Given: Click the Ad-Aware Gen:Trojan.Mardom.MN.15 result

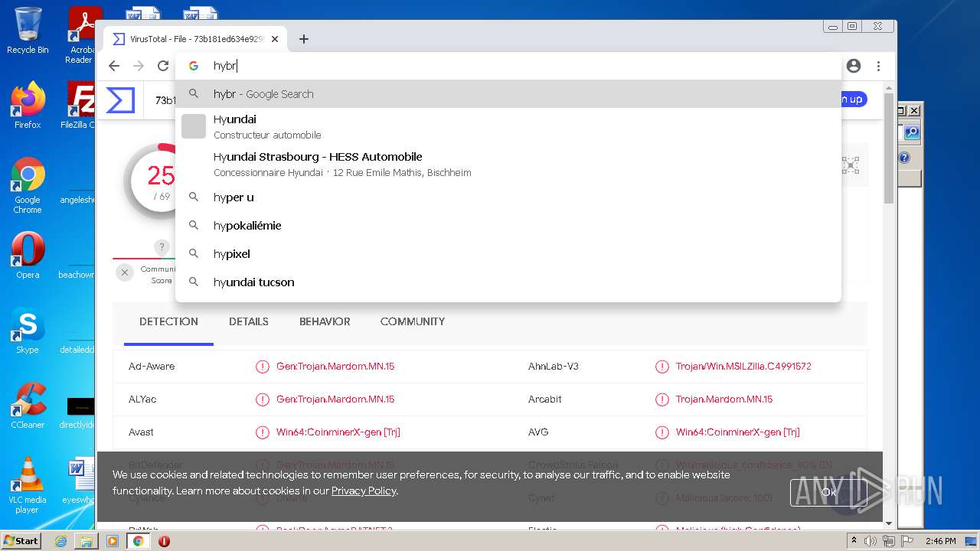Looking at the screenshot, I should coord(335,367).
